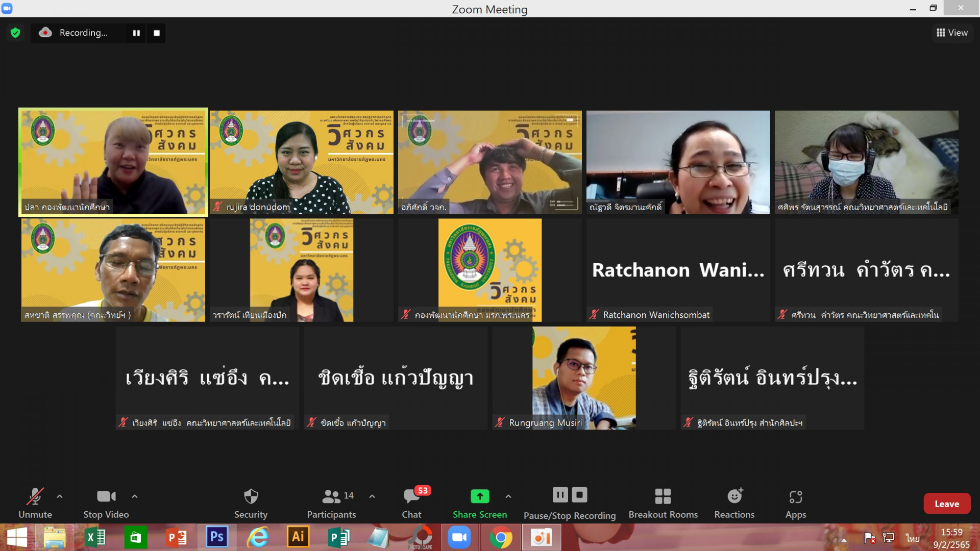This screenshot has height=551, width=980.
Task: Open Excel from the taskbar
Action: (x=95, y=538)
